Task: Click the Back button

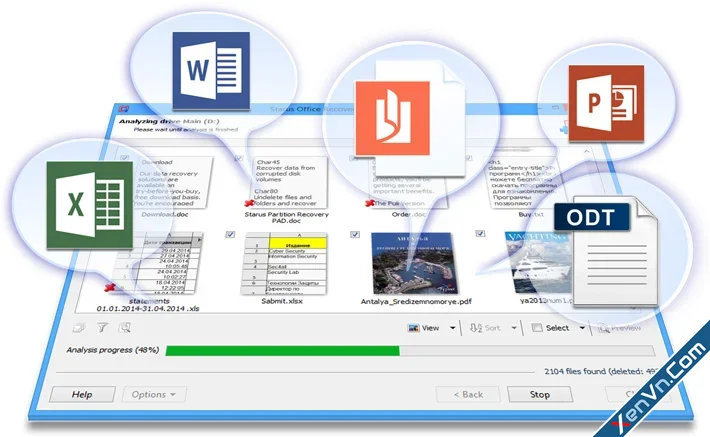Action: (x=468, y=394)
